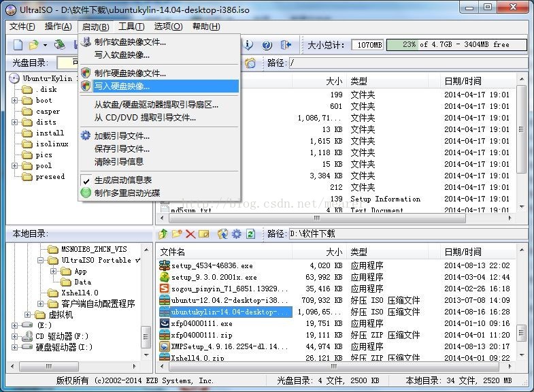The width and height of the screenshot is (534, 392).
Task: Expand the 虚拟机 folder node
Action: click(x=28, y=314)
